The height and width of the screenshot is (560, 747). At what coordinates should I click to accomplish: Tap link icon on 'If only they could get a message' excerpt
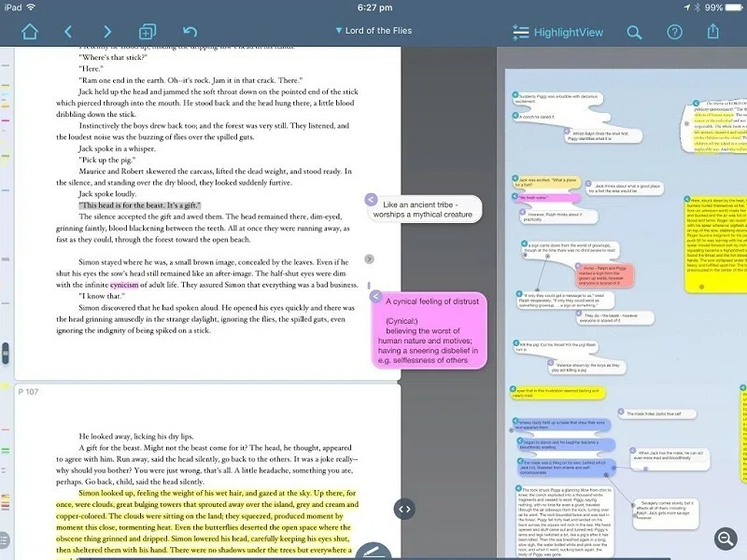[520, 294]
